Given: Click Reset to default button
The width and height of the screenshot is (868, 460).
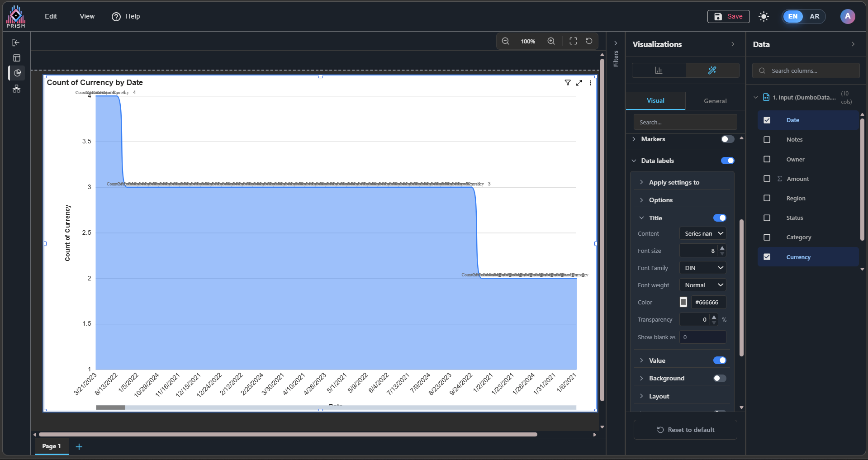Looking at the screenshot, I should [x=685, y=430].
